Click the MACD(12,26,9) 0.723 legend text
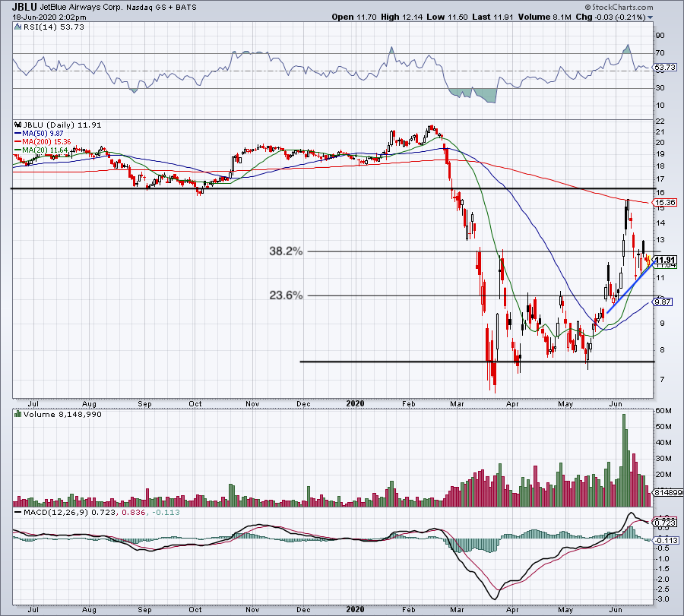 pos(70,512)
